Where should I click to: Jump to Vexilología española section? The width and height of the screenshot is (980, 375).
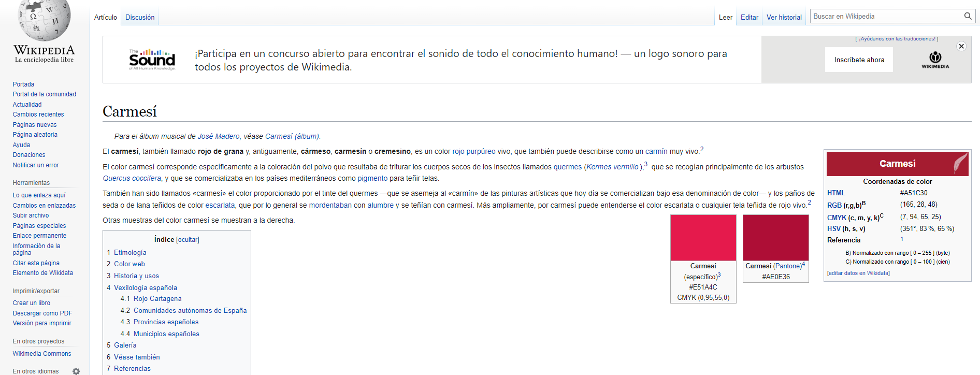pyautogui.click(x=145, y=287)
